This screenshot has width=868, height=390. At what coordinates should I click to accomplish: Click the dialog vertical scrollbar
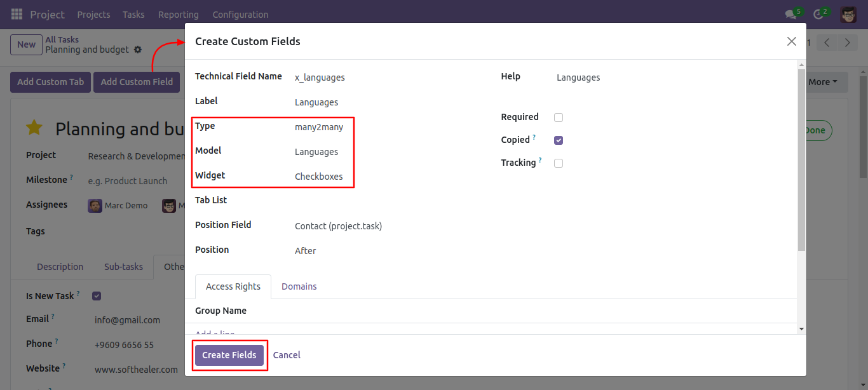pyautogui.click(x=801, y=160)
